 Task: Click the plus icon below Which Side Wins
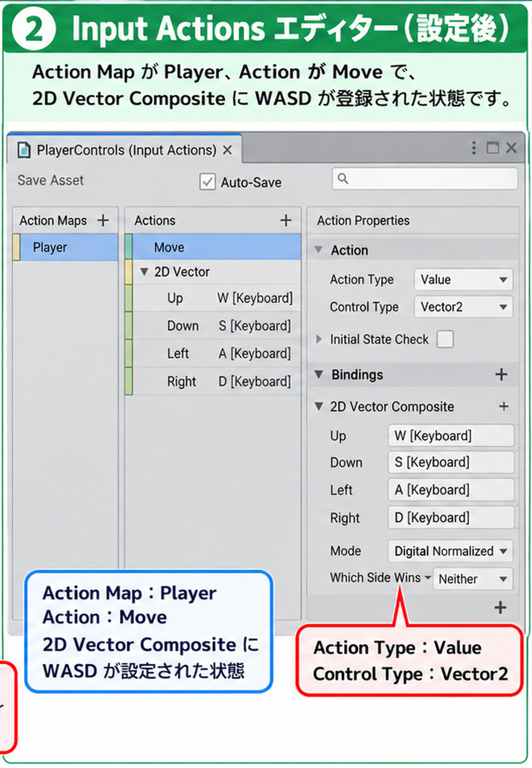tap(500, 608)
